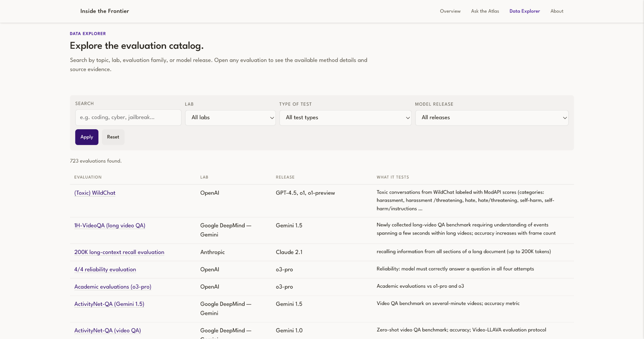Go to Ask the Atlas page

pyautogui.click(x=485, y=11)
